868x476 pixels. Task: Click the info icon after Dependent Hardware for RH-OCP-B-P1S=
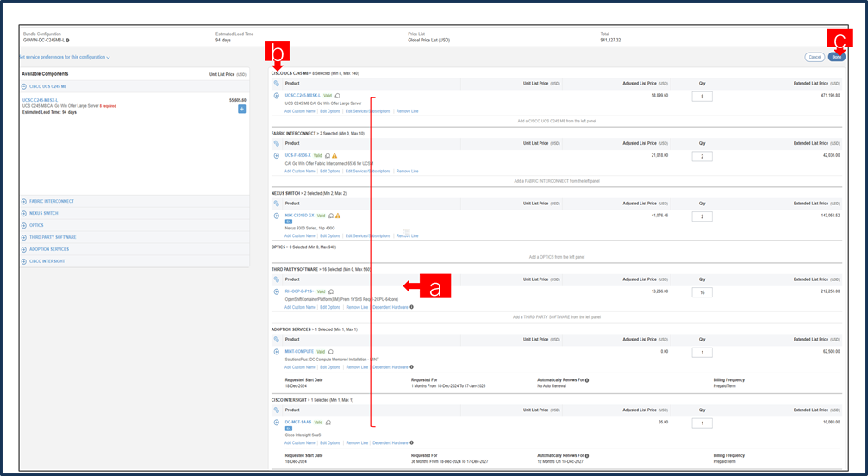(411, 307)
